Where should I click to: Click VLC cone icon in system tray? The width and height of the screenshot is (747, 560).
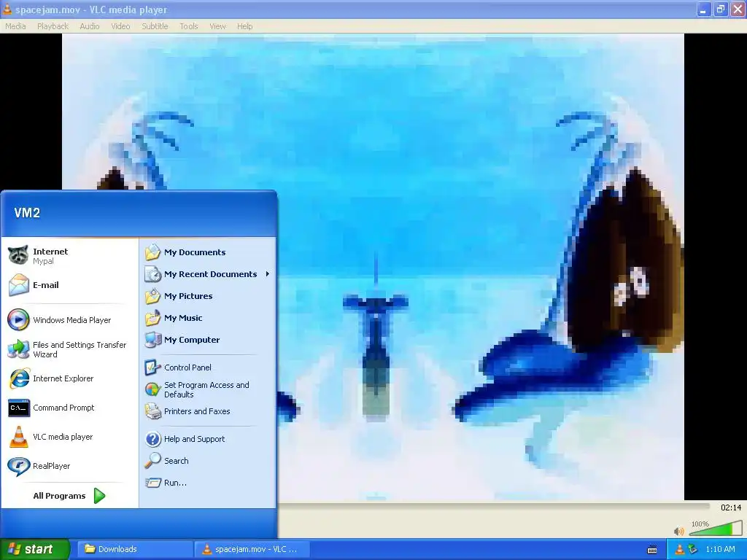coord(680,549)
